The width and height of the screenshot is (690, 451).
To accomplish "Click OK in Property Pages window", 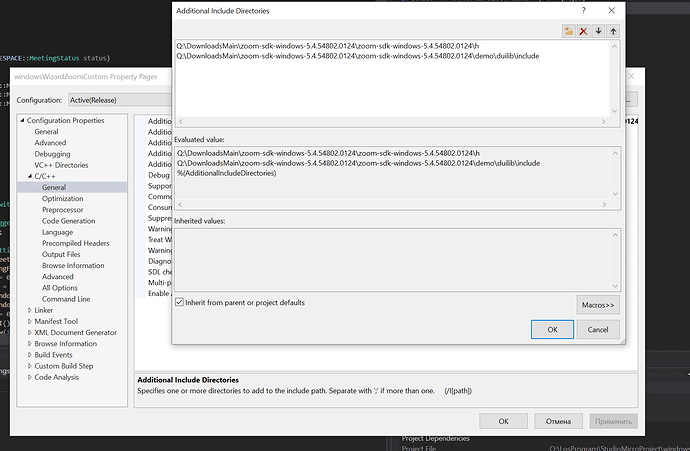I will [x=503, y=421].
